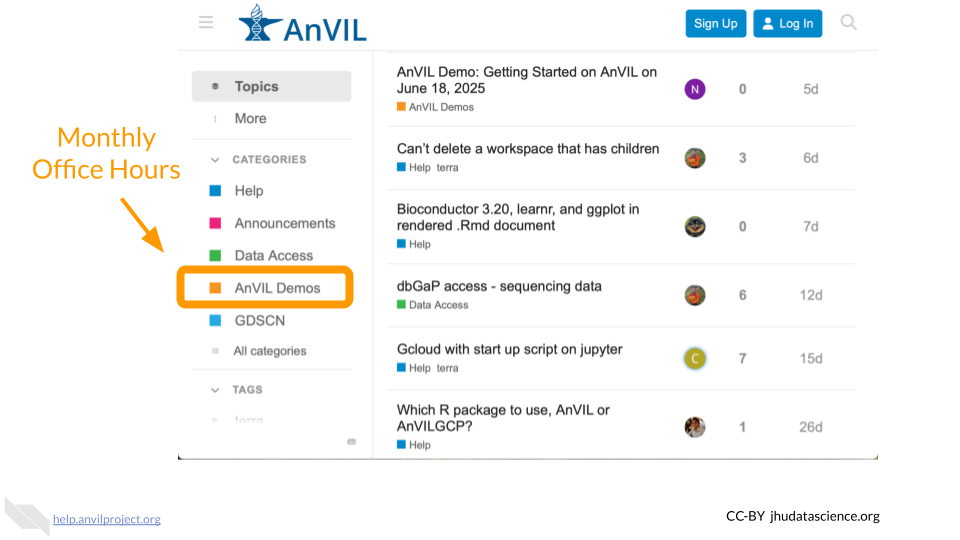Click the search magnifier icon
Viewport: 960px width, 540px height.
[848, 23]
